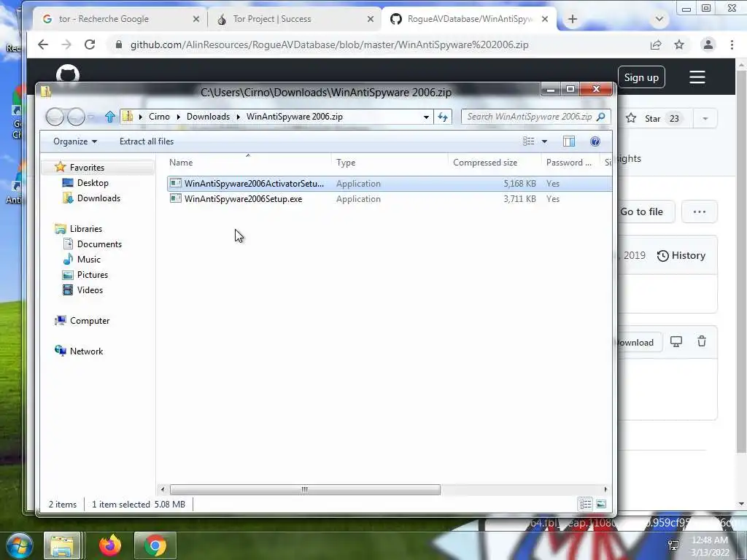Click GitHub Sign up button
Image resolution: width=747 pixels, height=560 pixels.
[x=641, y=77]
